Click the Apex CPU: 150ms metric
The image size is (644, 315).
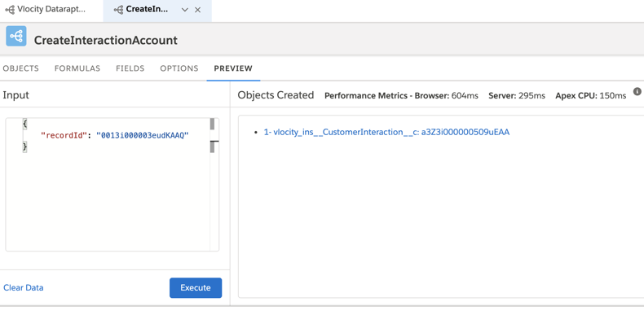click(x=591, y=96)
